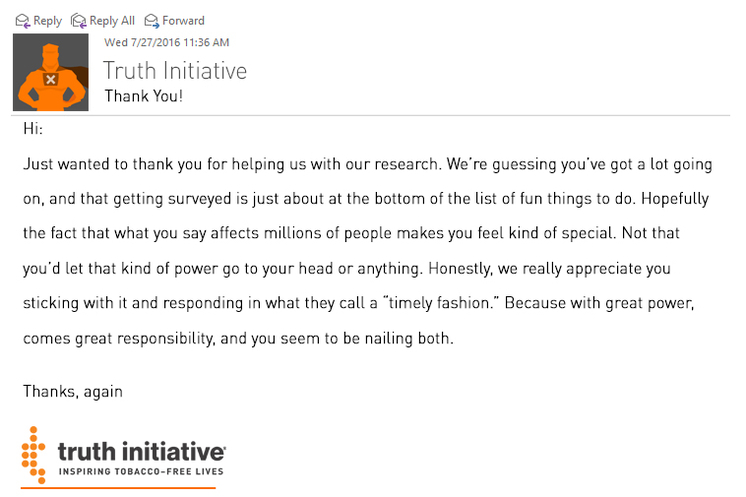Viewport: 746px width, 497px height.
Task: Open the sender's orange avatar picture
Action: (x=53, y=73)
